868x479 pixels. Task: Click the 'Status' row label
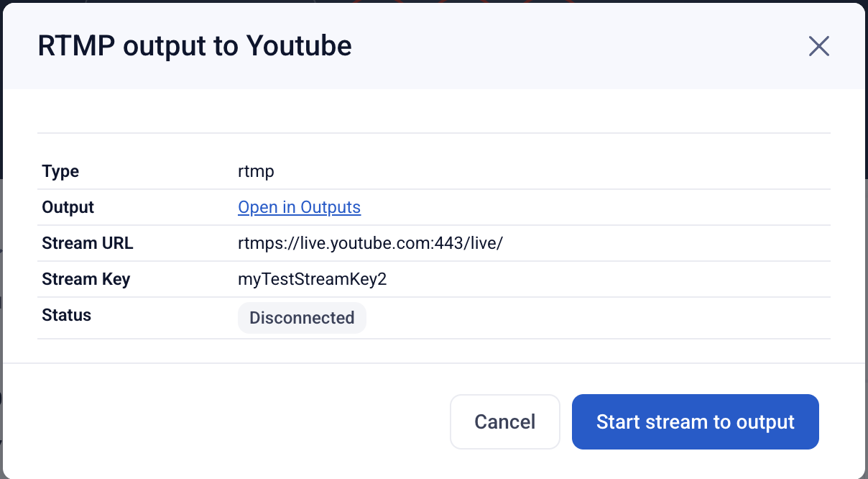pyautogui.click(x=67, y=315)
